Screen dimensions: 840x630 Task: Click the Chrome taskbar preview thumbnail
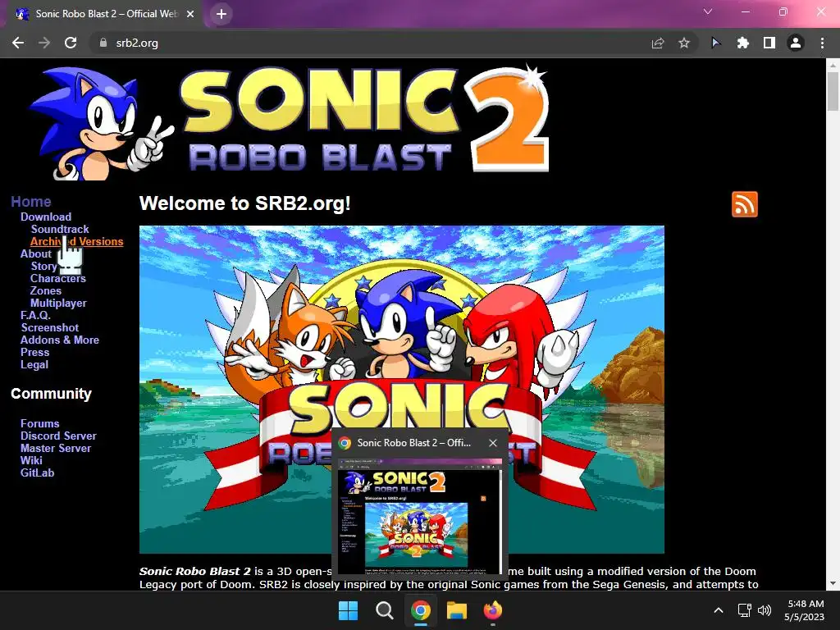pos(420,516)
